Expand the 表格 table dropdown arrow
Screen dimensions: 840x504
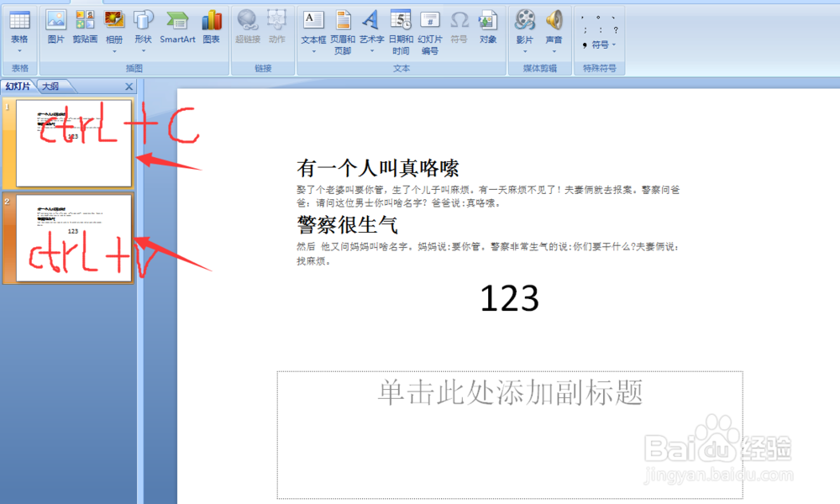pos(20,51)
